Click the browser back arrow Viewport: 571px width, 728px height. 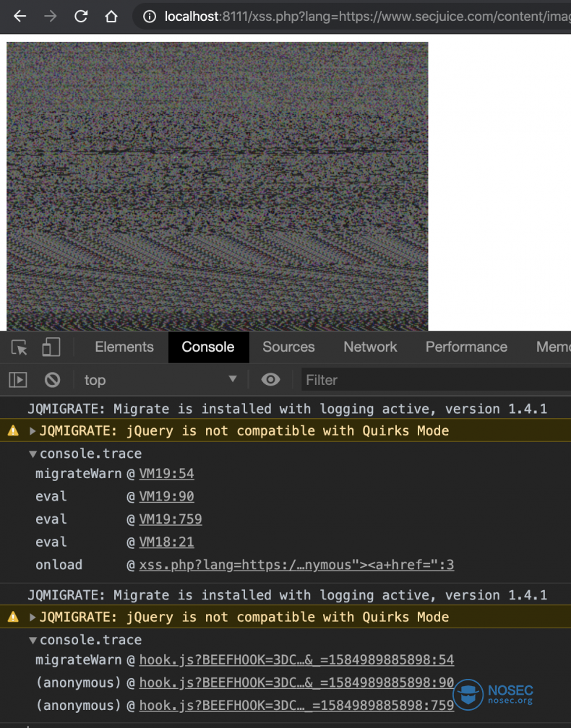(x=20, y=16)
